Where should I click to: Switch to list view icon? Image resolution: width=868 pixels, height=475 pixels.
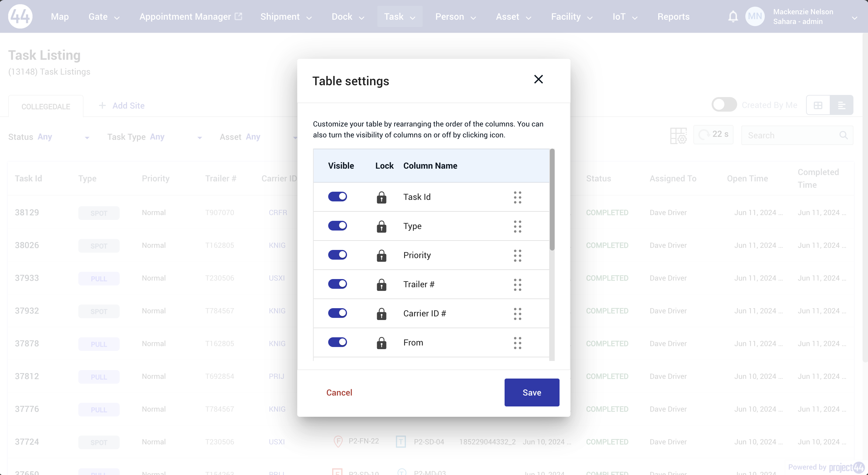click(x=841, y=105)
